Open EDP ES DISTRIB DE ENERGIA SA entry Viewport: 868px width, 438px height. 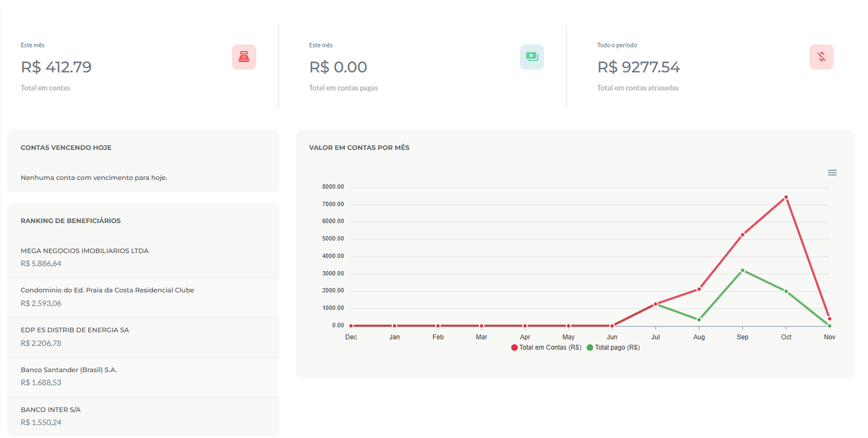pyautogui.click(x=75, y=330)
